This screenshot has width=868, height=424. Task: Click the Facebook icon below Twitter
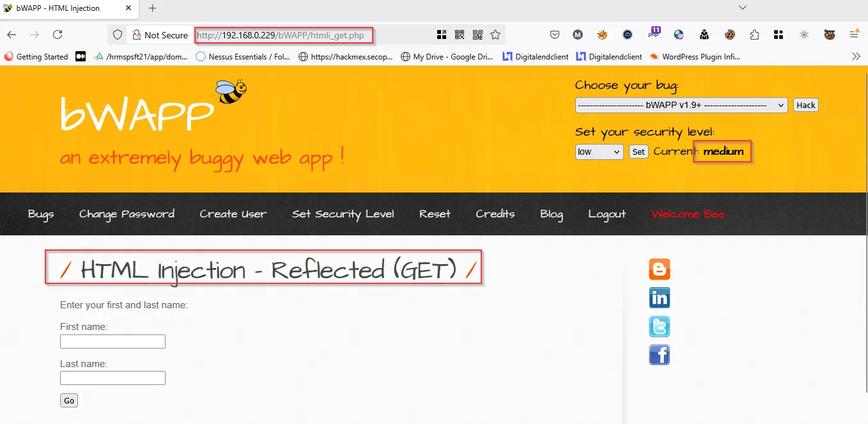pyautogui.click(x=659, y=354)
